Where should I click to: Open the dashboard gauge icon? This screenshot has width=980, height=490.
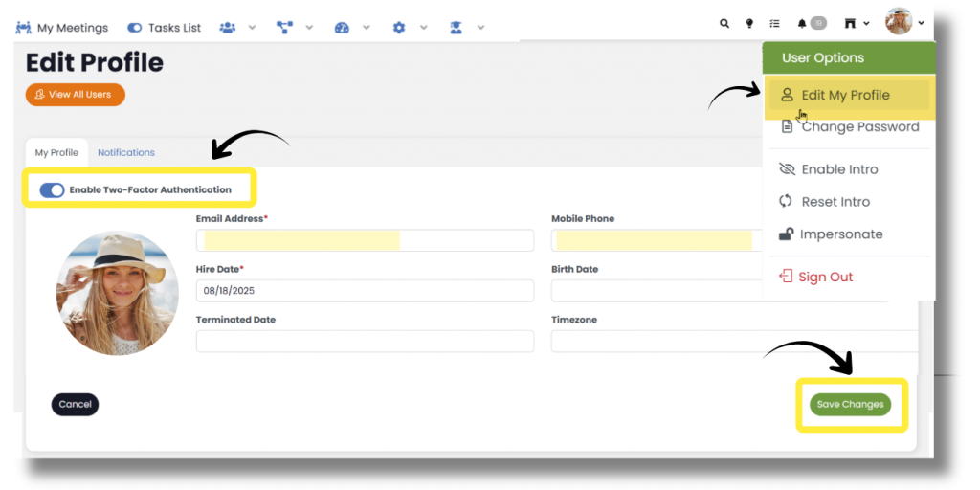coord(342,28)
